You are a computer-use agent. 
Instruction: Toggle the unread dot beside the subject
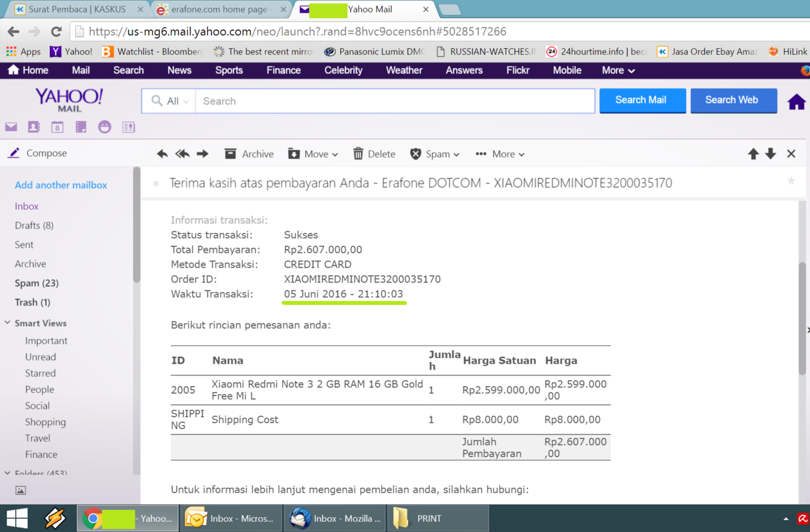156,183
